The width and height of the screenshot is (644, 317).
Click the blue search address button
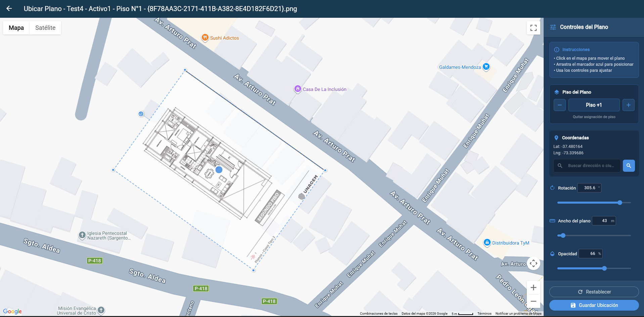(x=629, y=166)
